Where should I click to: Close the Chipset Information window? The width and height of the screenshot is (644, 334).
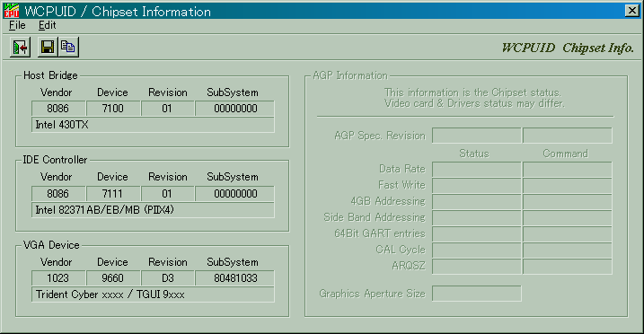[x=632, y=11]
